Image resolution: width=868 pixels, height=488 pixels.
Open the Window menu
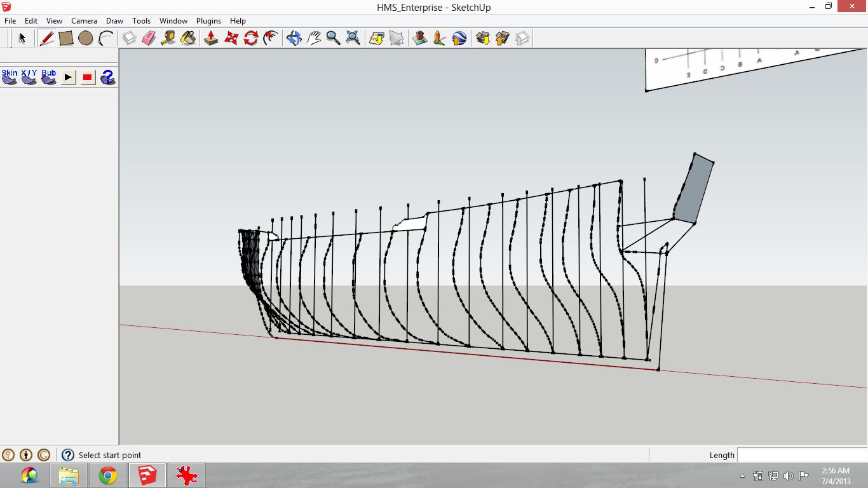click(173, 21)
